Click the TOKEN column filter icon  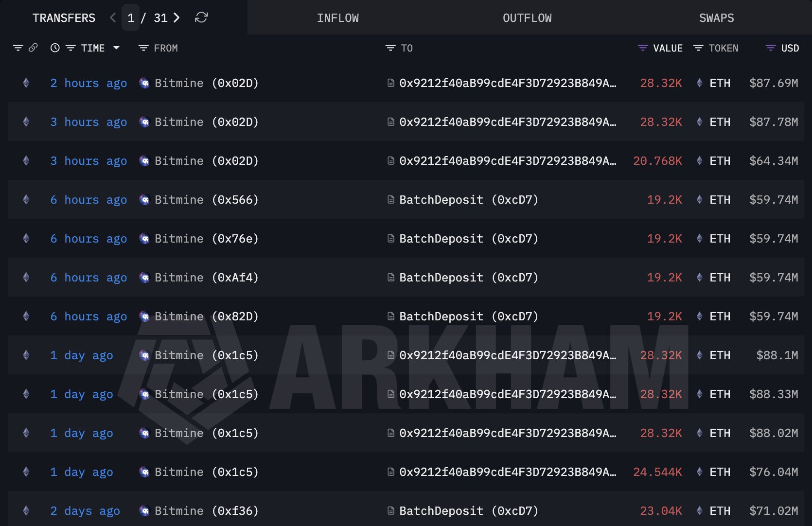coord(699,48)
